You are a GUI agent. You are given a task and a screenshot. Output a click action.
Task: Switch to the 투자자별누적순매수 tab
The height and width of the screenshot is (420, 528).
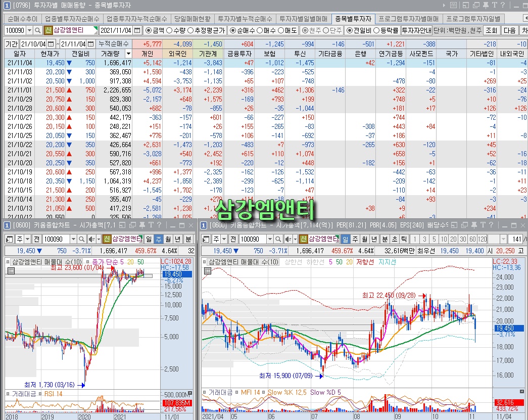coord(245,19)
